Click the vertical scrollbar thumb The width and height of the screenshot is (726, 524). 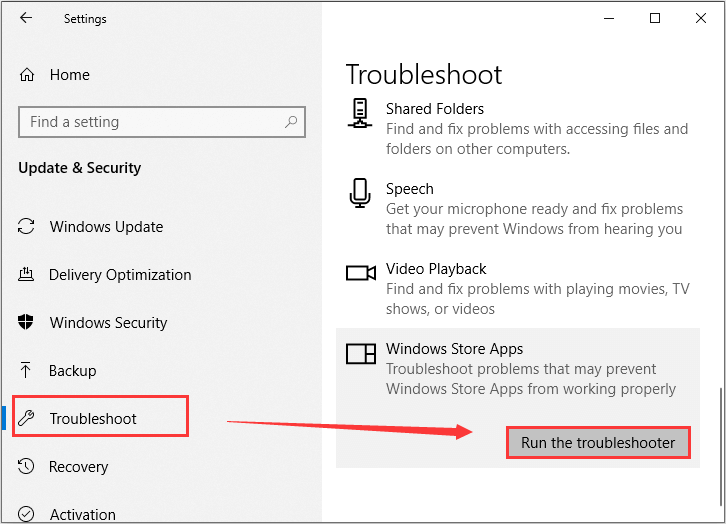(720, 447)
